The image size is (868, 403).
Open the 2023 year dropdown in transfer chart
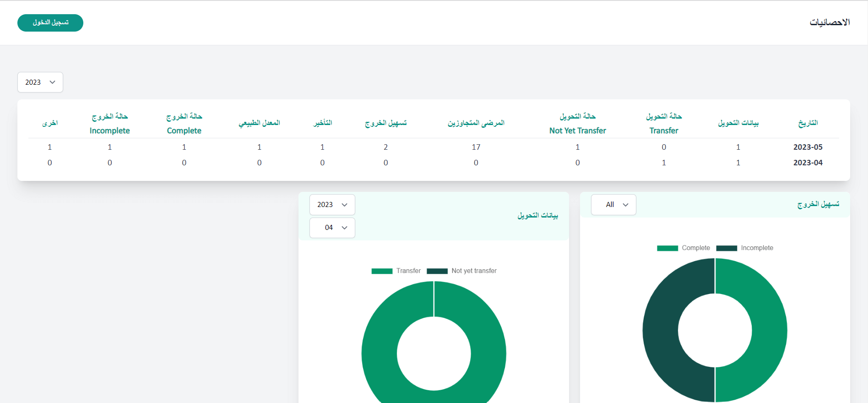332,205
